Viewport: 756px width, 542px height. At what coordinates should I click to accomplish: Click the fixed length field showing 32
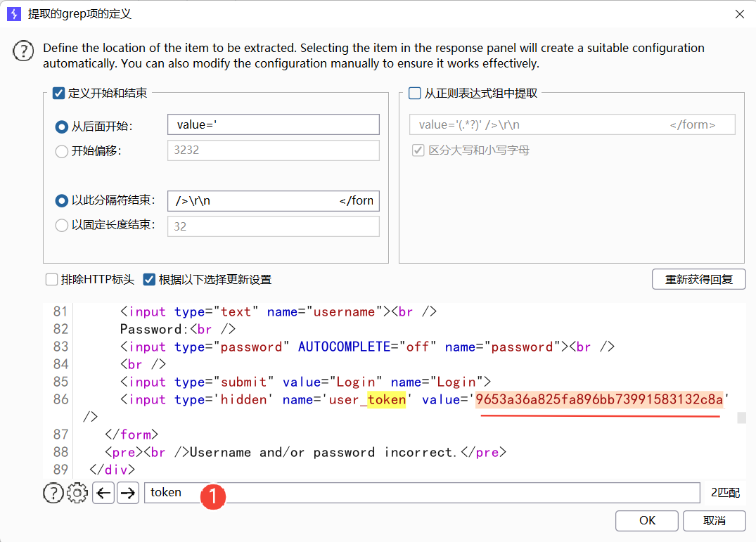point(274,226)
